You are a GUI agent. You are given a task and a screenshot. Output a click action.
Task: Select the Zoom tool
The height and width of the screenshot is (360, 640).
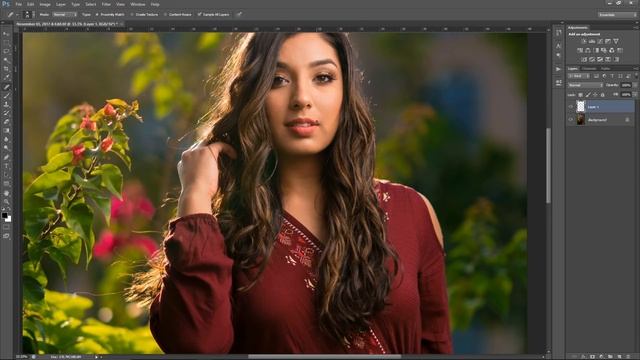tap(6, 202)
